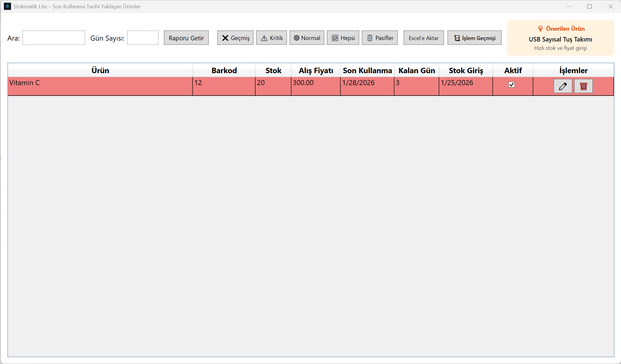Focus the Ara search field
621x364 pixels.
[x=54, y=38]
